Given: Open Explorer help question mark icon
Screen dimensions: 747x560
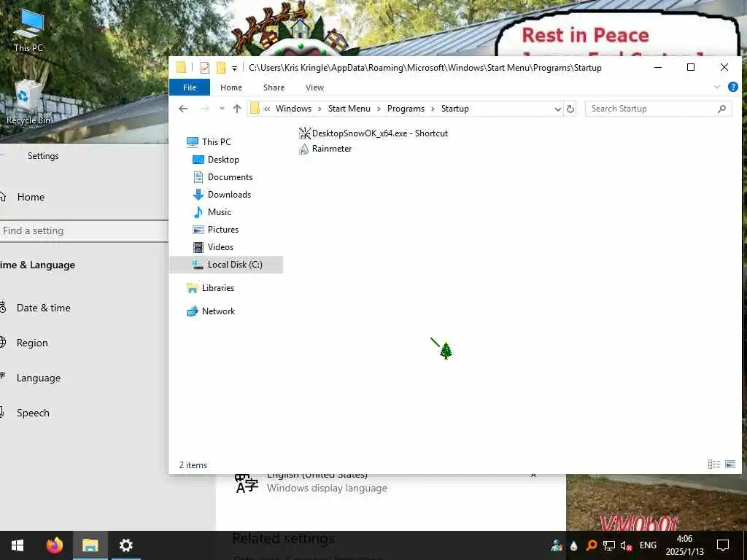Looking at the screenshot, I should pyautogui.click(x=732, y=87).
